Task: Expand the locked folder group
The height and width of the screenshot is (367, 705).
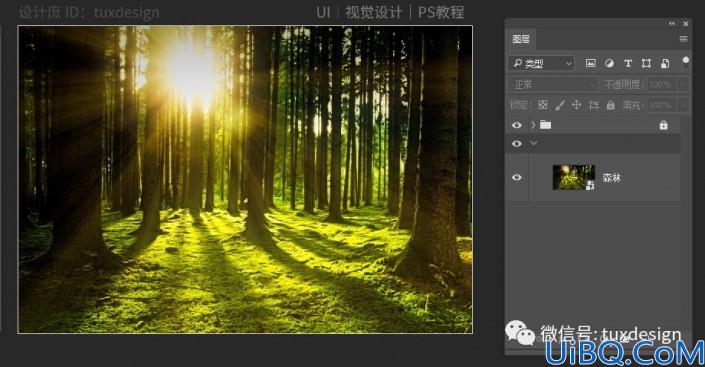Action: pos(533,125)
